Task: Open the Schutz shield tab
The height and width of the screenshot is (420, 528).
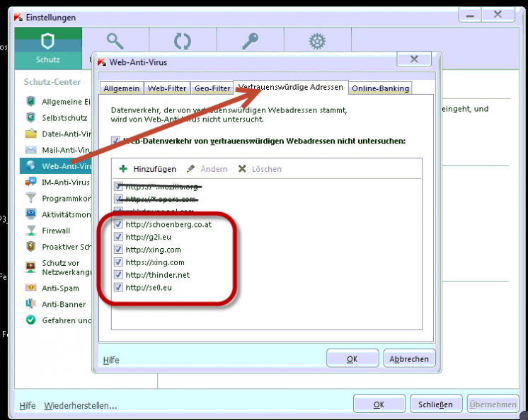Action: (x=48, y=48)
